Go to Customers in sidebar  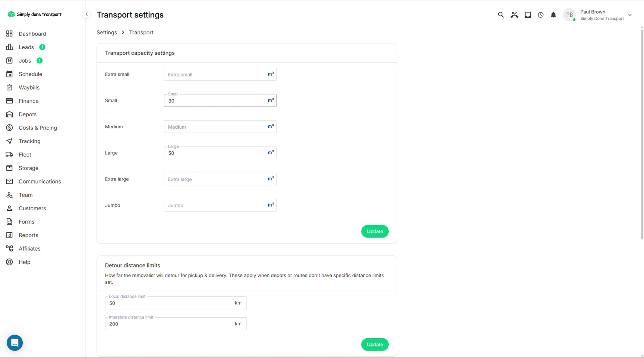[x=32, y=208]
